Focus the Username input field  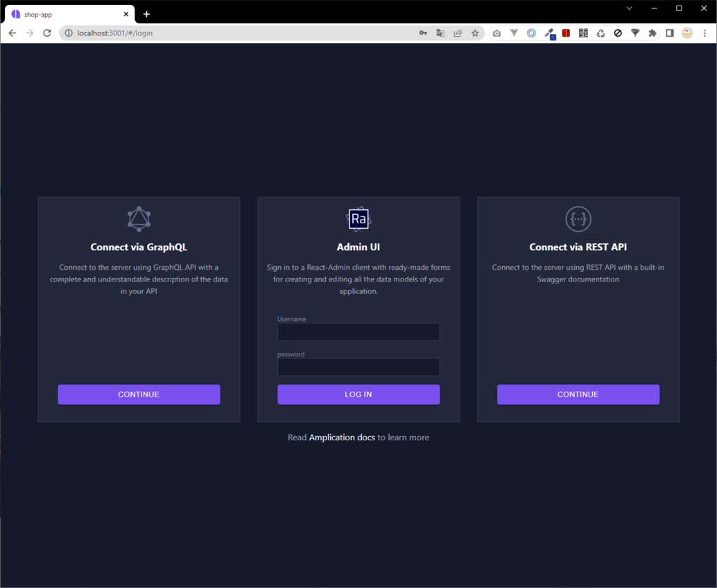(x=358, y=331)
